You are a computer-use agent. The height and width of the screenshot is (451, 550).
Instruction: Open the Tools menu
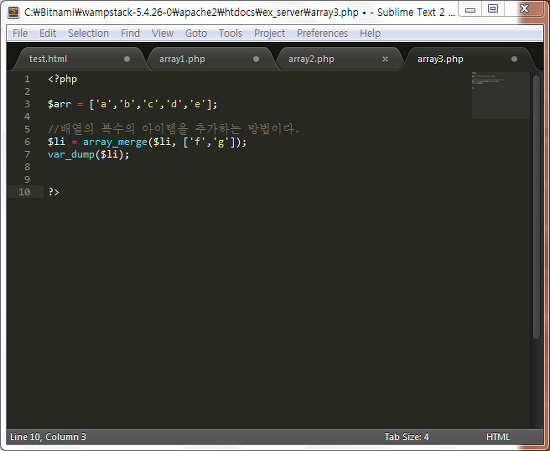[x=230, y=33]
